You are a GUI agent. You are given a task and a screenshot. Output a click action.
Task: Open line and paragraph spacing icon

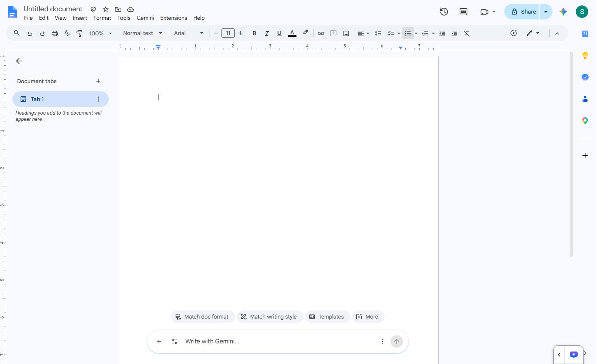pyautogui.click(x=378, y=33)
